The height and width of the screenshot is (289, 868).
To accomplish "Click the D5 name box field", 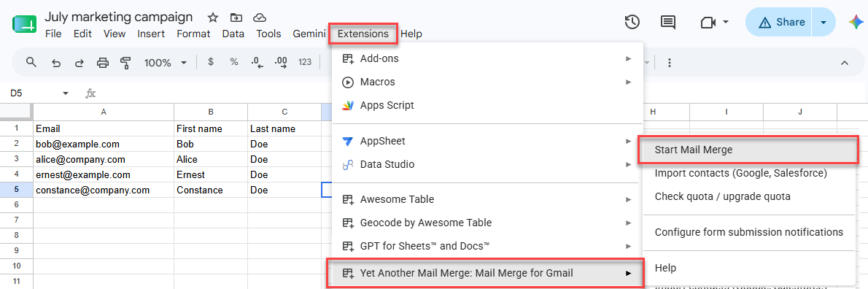I will [x=34, y=93].
